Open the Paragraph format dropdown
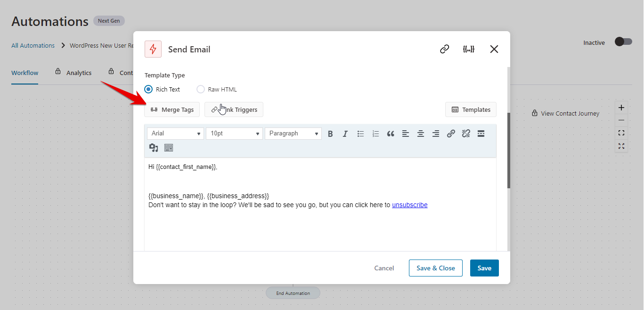644x310 pixels. point(293,134)
